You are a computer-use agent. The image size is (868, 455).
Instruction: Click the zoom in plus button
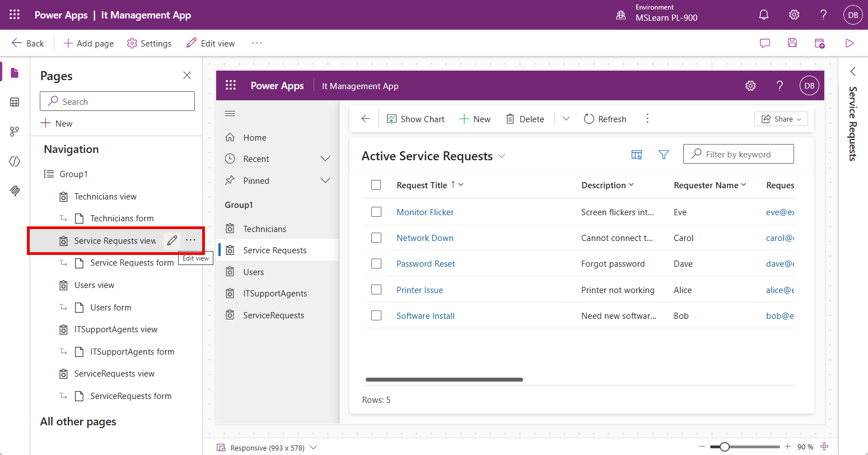[787, 447]
